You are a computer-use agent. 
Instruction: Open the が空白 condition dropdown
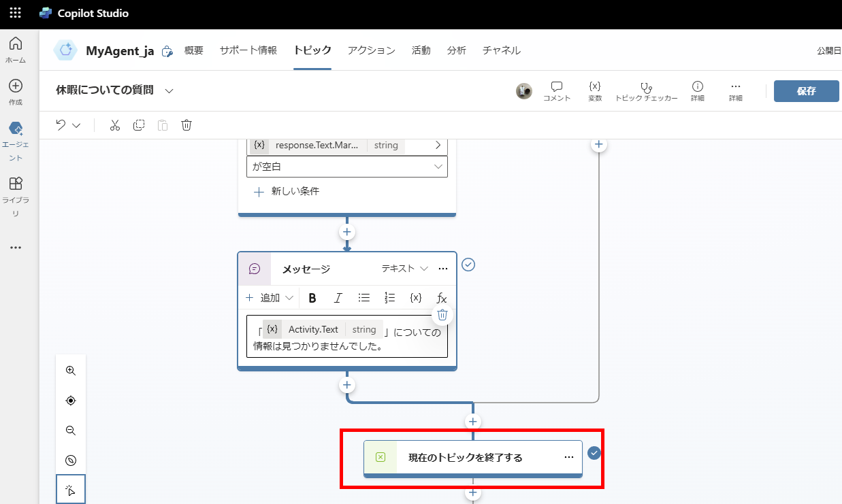pyautogui.click(x=346, y=166)
